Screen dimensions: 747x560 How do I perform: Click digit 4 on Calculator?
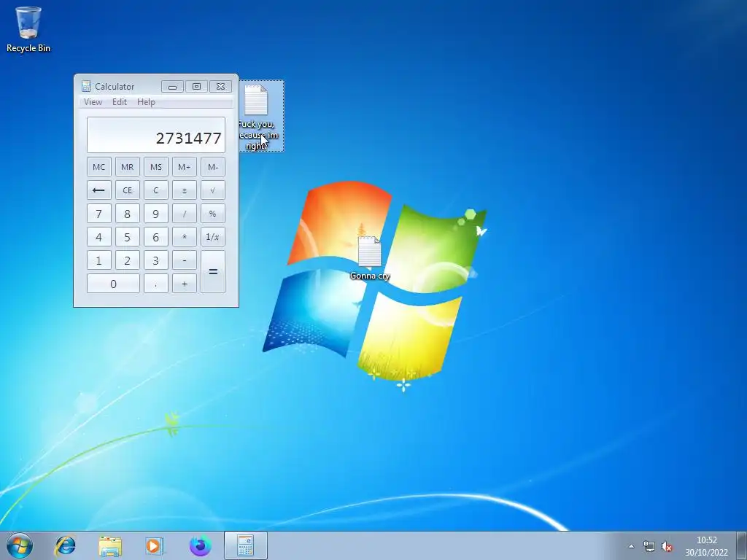click(98, 237)
